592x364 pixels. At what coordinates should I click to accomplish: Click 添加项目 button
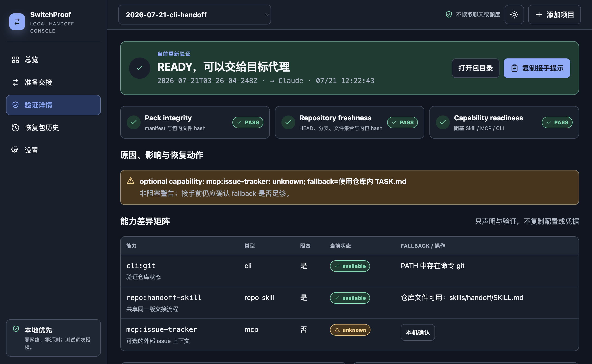[554, 15]
